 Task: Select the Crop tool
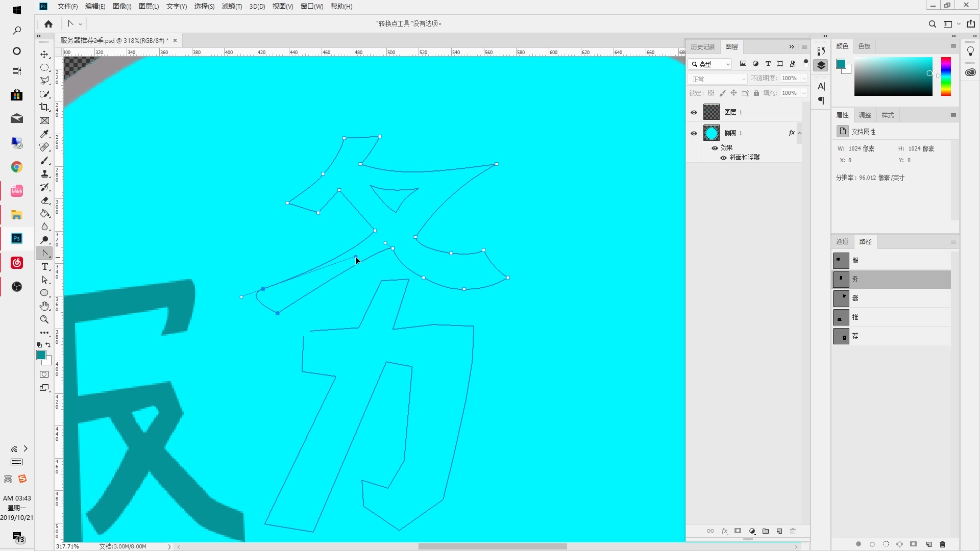click(45, 107)
